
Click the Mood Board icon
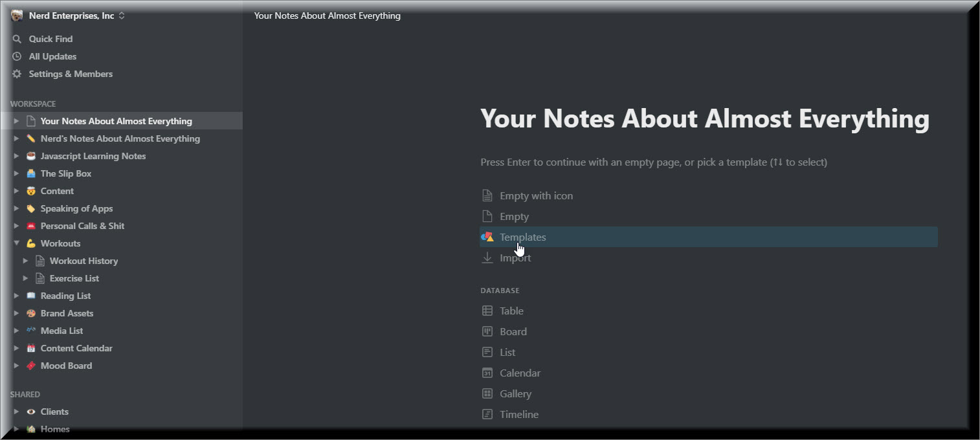30,366
